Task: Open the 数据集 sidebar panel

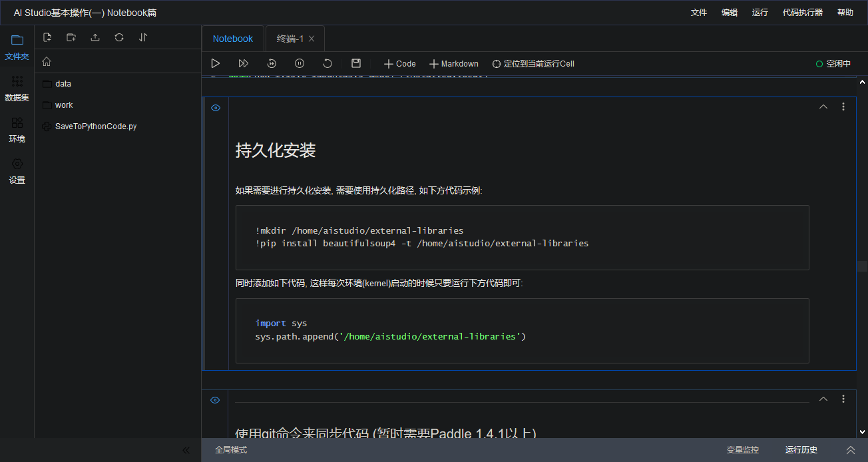Action: pos(17,89)
